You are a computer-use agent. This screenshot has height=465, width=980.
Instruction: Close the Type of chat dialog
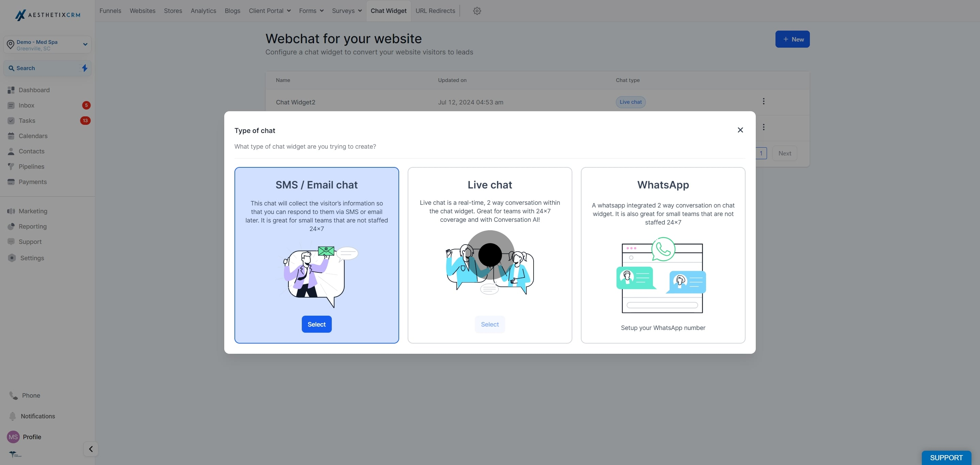pos(740,130)
